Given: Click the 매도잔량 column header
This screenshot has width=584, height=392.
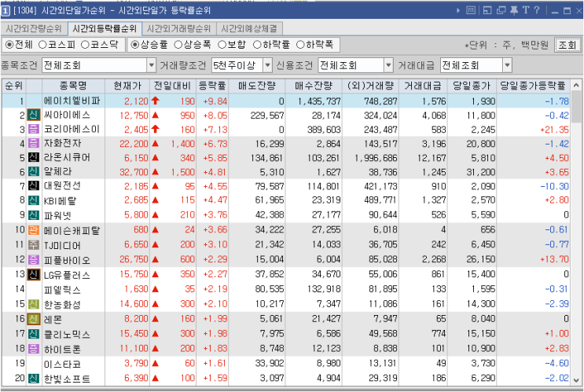Looking at the screenshot, I should point(257,86).
